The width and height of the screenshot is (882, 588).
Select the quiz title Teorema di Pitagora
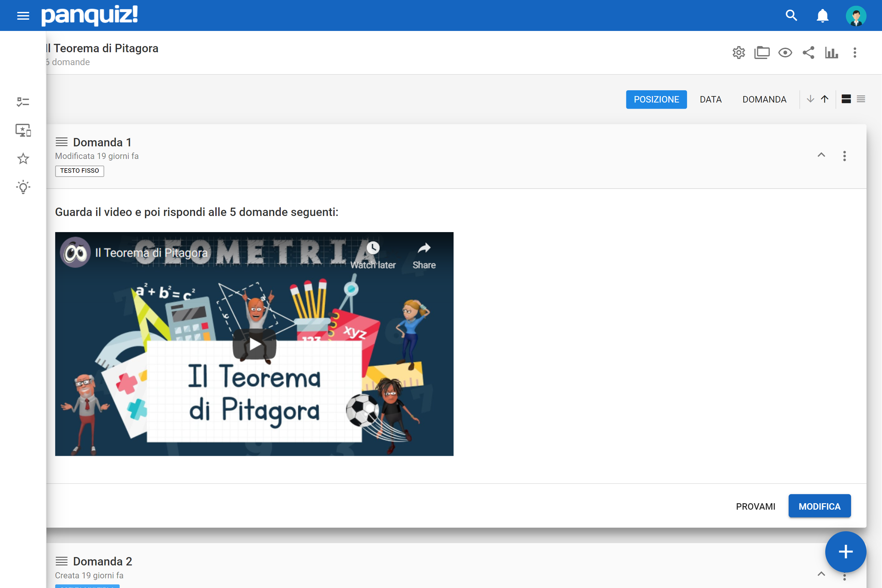[103, 48]
